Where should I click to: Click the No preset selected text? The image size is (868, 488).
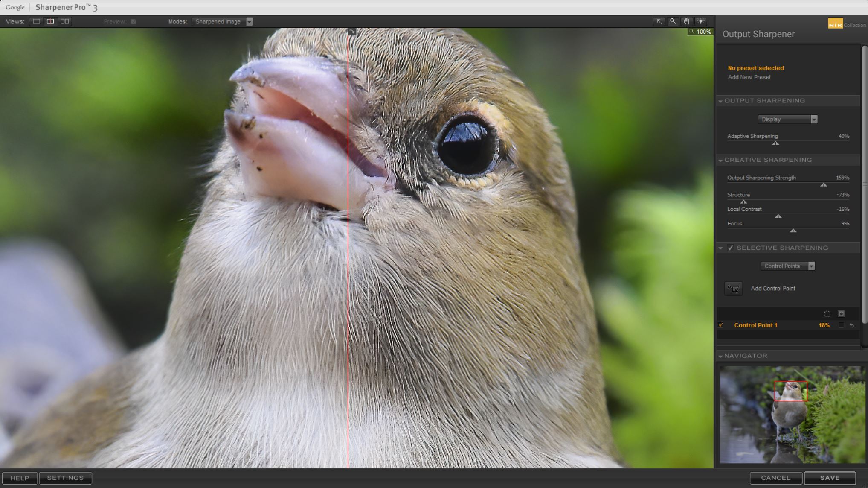pyautogui.click(x=756, y=68)
